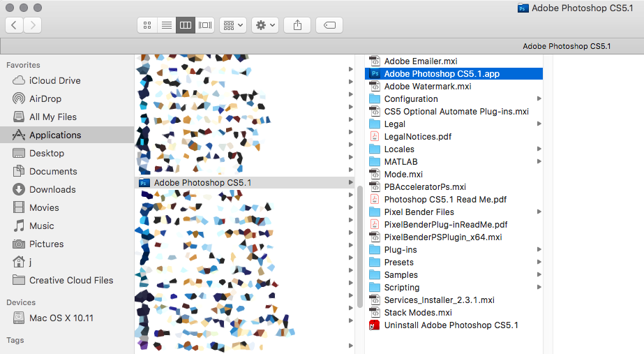
Task: Click the Pictures camera icon
Action: point(18,244)
